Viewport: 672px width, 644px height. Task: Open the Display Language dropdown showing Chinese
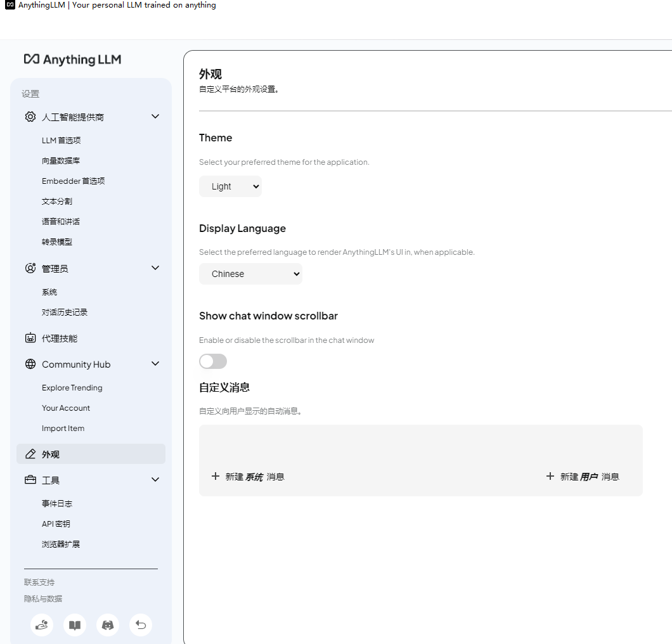pos(250,274)
